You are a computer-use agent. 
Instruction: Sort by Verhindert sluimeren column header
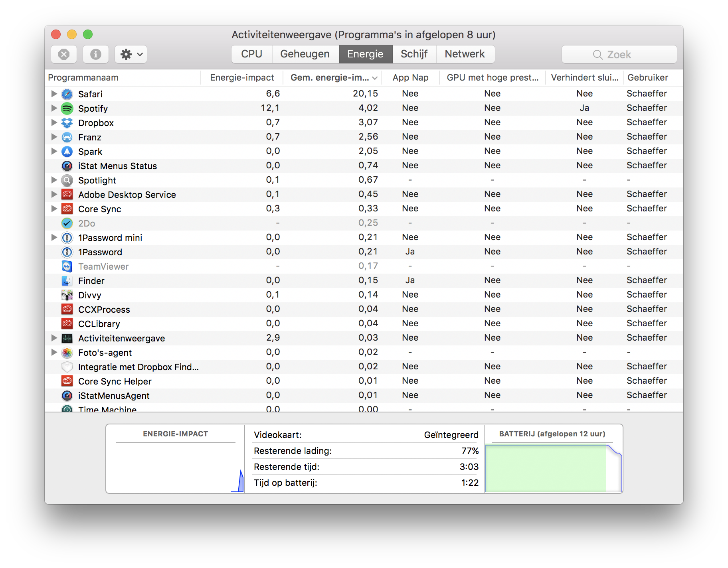pyautogui.click(x=585, y=78)
